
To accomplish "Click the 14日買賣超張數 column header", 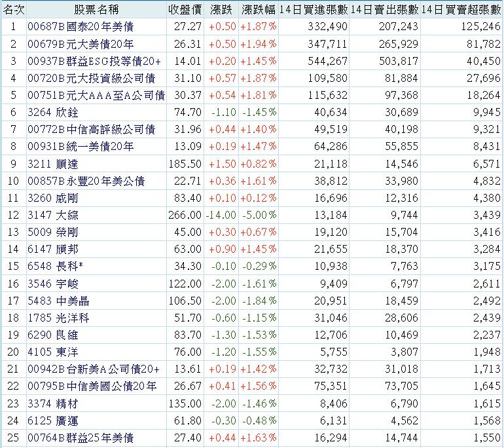I will click(x=461, y=10).
